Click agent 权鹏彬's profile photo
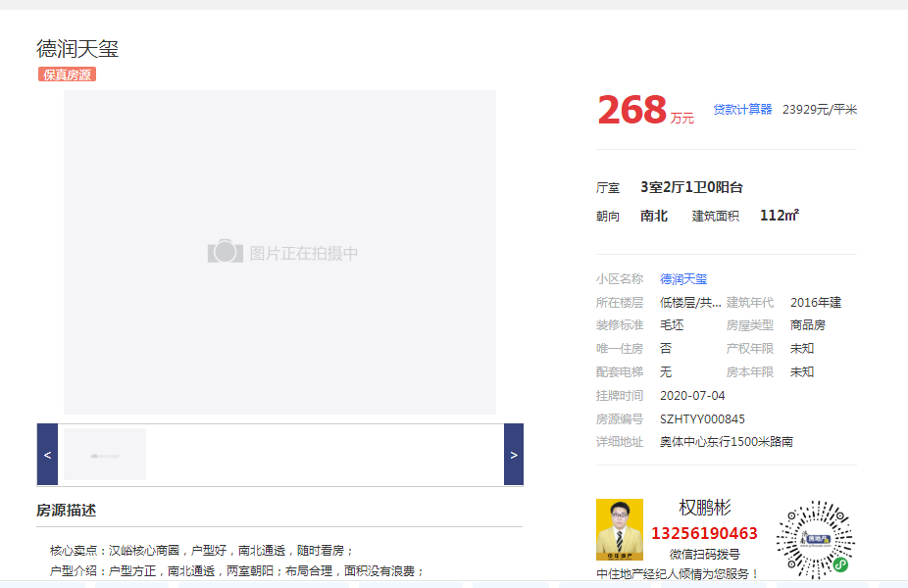 [620, 529]
